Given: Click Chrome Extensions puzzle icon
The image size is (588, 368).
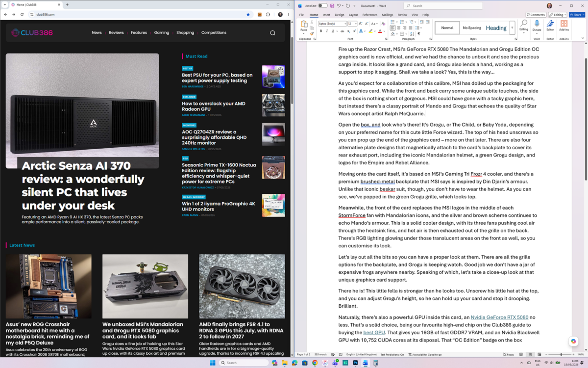Looking at the screenshot, I should point(268,15).
